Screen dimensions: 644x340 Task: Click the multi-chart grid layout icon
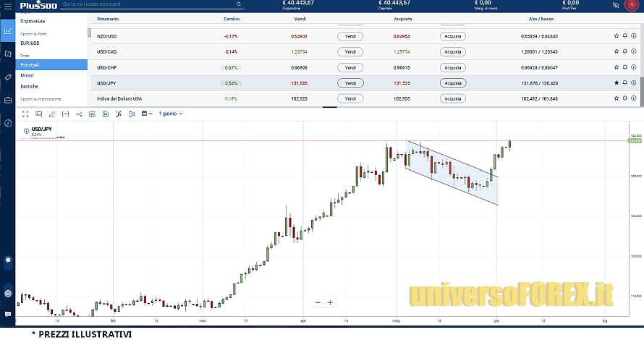click(x=92, y=114)
